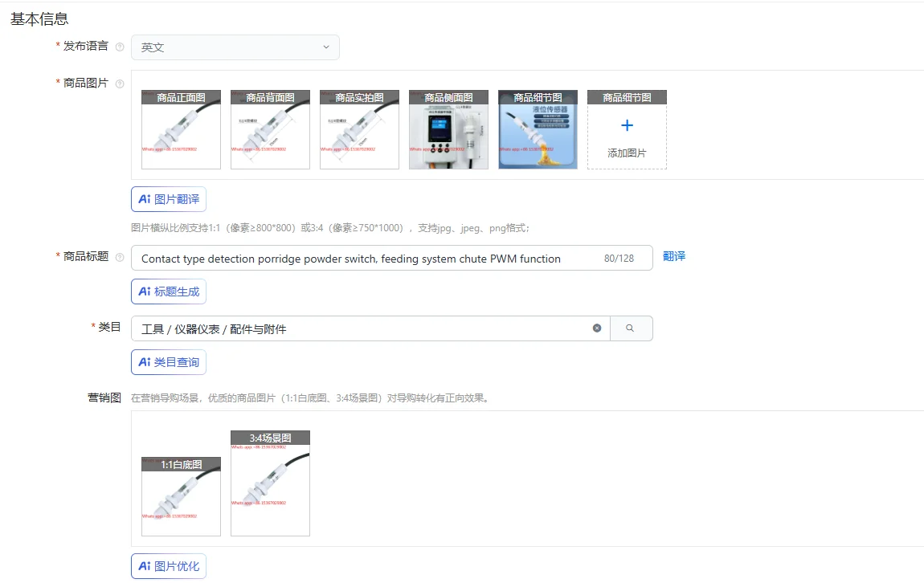Select the 1:1白底图 marketing thumbnail
This screenshot has width=924, height=583.
pos(181,496)
